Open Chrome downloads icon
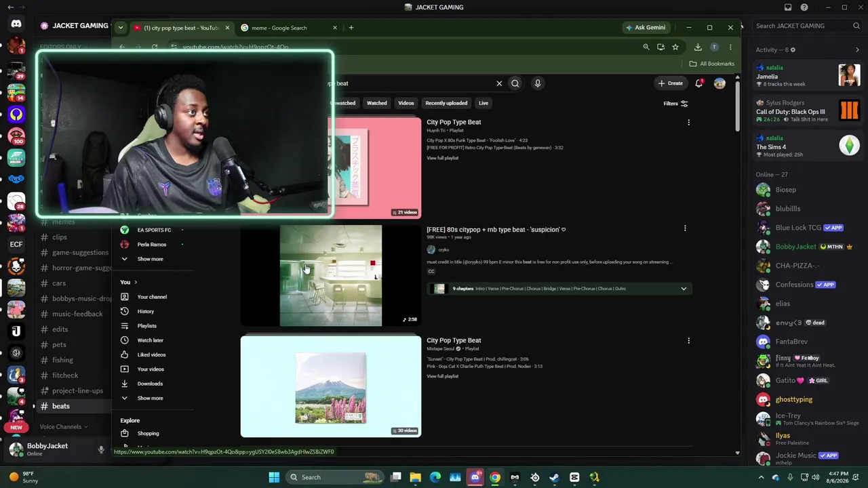Image resolution: width=868 pixels, height=488 pixels. pyautogui.click(x=698, y=47)
